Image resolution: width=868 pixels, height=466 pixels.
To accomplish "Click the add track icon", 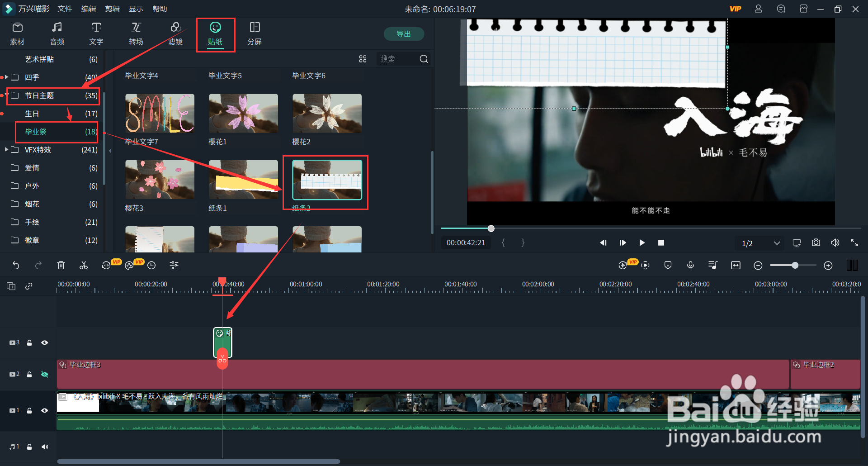I will pos(11,286).
